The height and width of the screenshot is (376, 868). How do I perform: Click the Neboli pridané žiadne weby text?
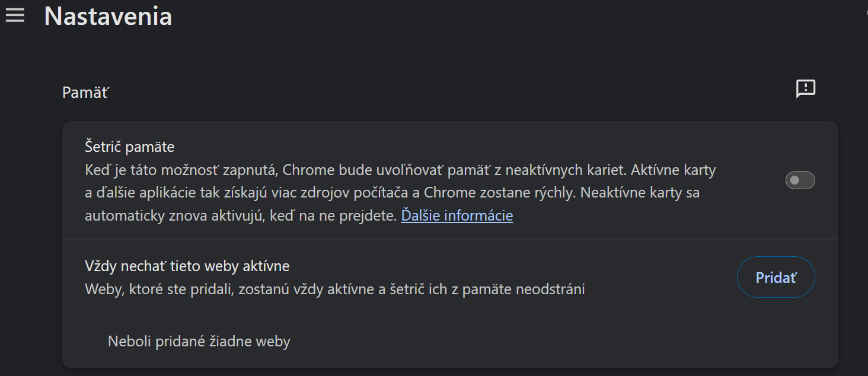pyautogui.click(x=199, y=342)
